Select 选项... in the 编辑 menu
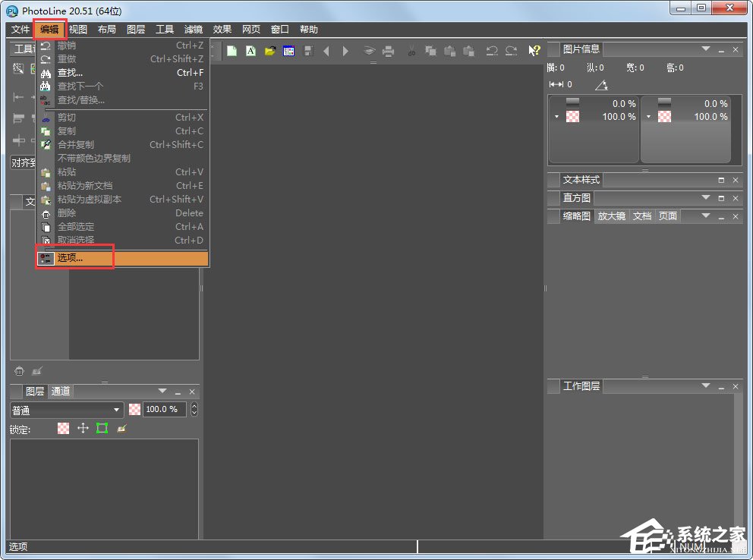 click(123, 258)
